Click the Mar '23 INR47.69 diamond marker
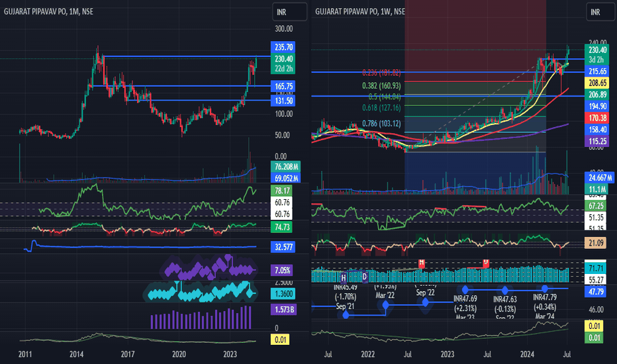This screenshot has width=617, height=364. click(x=465, y=290)
